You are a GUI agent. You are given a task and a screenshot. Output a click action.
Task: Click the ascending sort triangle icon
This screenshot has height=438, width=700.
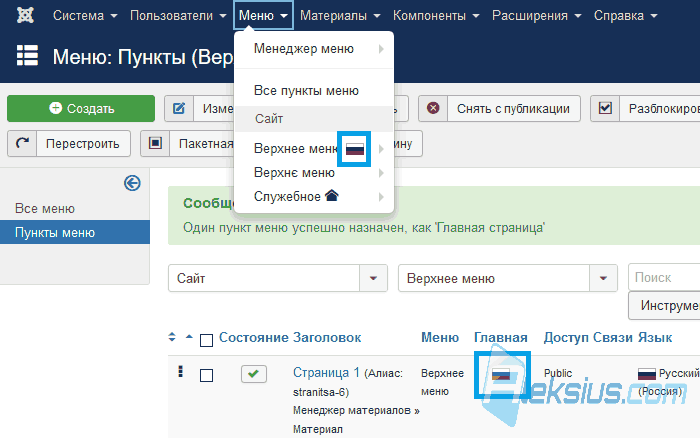click(189, 337)
